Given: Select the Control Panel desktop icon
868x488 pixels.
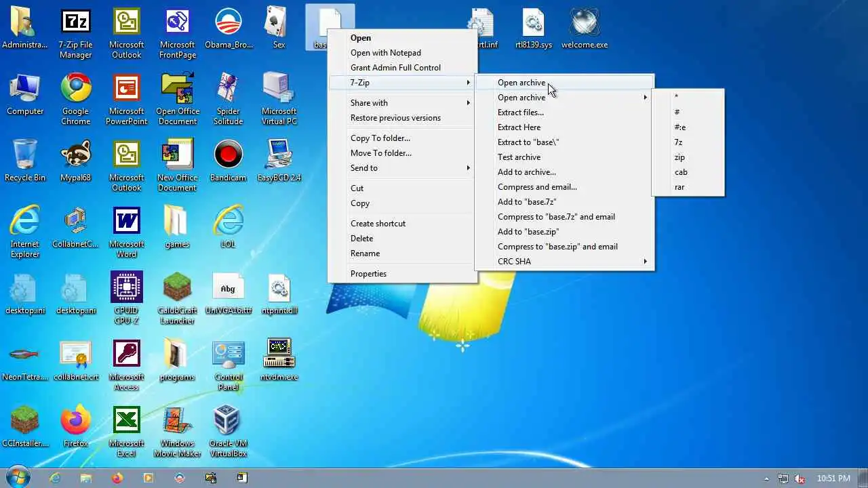Looking at the screenshot, I should coord(228,366).
